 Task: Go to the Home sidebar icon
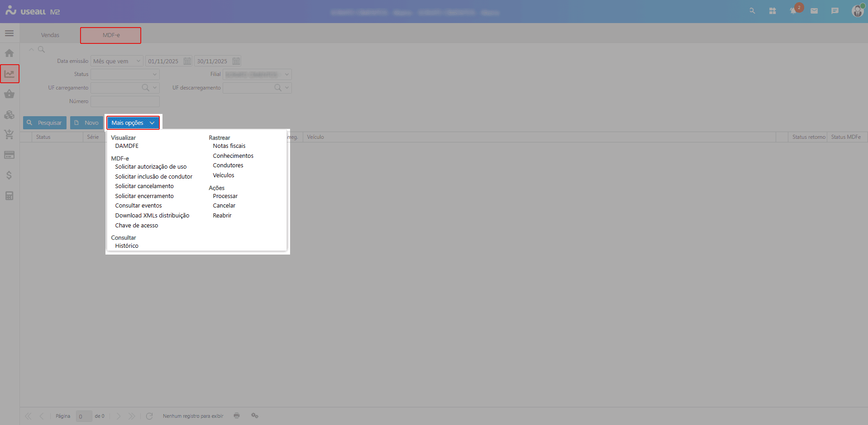[9, 53]
